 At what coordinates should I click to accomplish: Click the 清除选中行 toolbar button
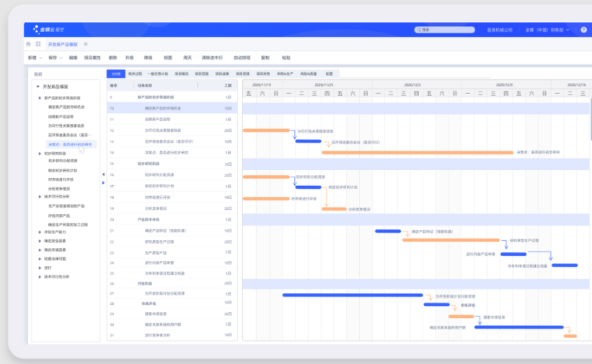point(212,58)
